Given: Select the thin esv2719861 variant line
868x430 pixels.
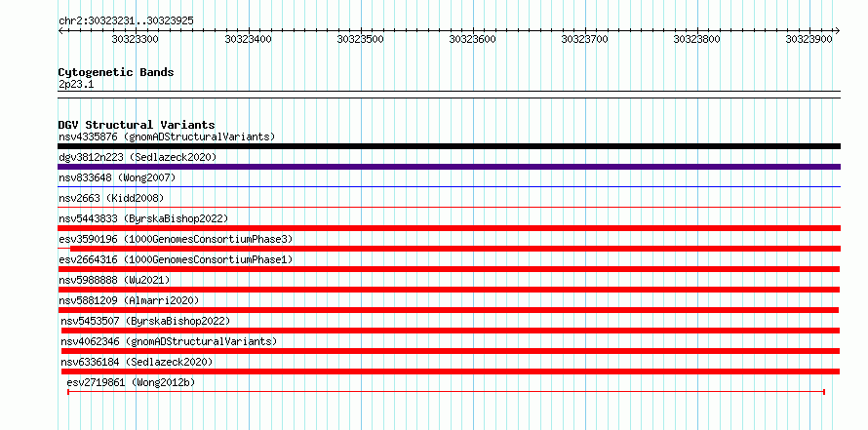Looking at the screenshot, I should [446, 392].
